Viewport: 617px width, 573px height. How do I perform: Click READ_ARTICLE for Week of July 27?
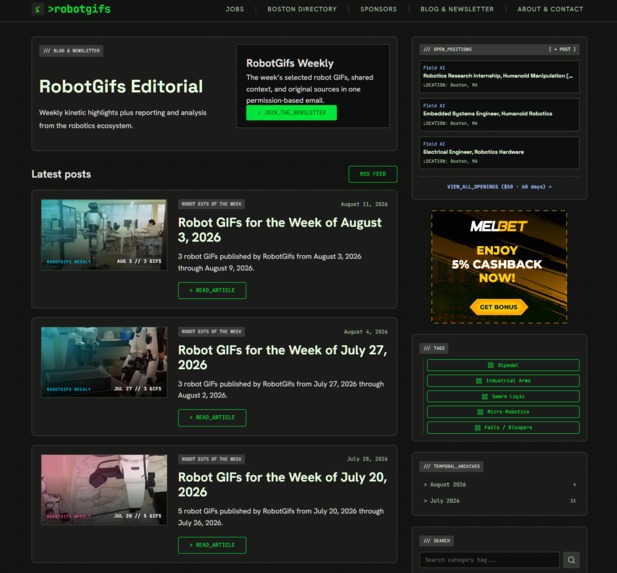(212, 418)
